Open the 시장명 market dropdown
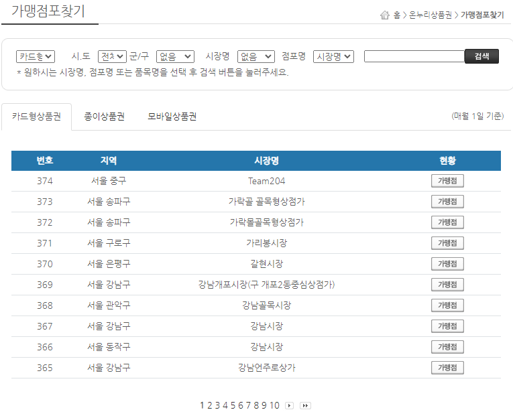The image size is (513, 420). (256, 56)
